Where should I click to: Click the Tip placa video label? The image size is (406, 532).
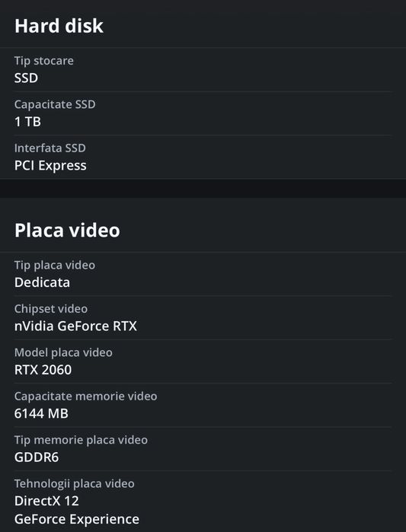(x=55, y=266)
